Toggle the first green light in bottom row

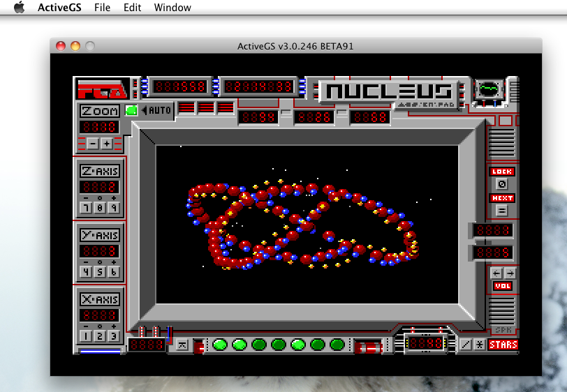pyautogui.click(x=220, y=345)
